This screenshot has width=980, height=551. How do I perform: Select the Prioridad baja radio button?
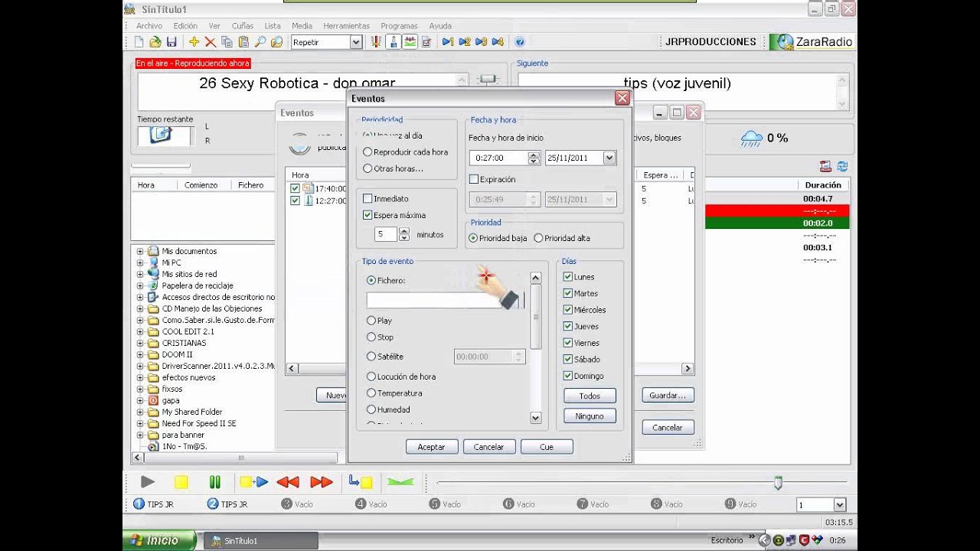pos(473,238)
